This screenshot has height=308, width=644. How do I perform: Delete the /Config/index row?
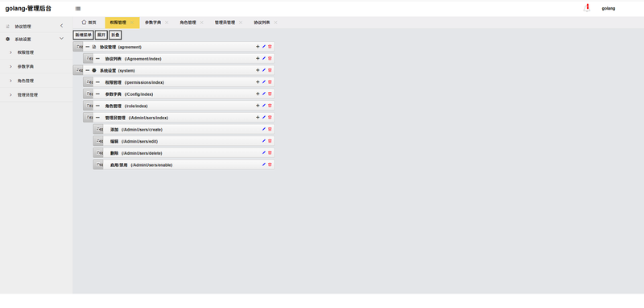[x=270, y=94]
